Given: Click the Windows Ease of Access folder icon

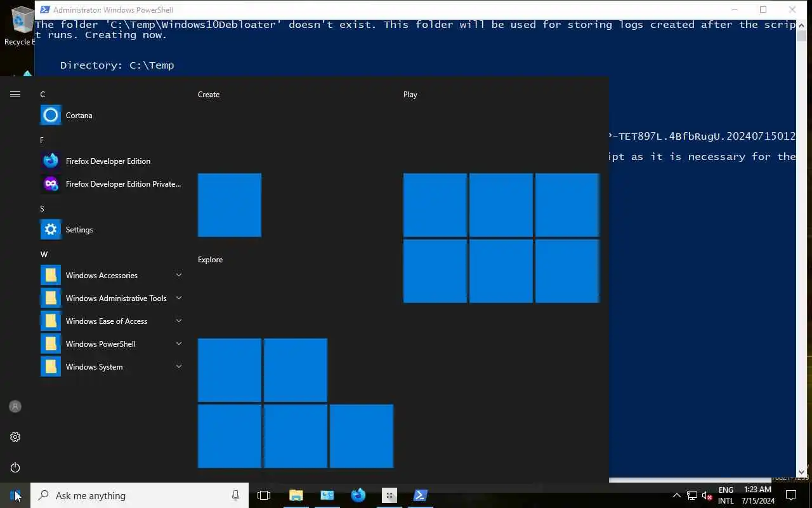Looking at the screenshot, I should tap(51, 321).
